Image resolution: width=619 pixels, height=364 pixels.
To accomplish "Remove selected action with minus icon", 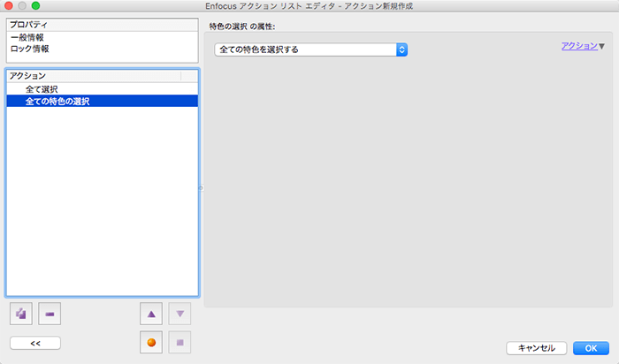I will click(50, 314).
